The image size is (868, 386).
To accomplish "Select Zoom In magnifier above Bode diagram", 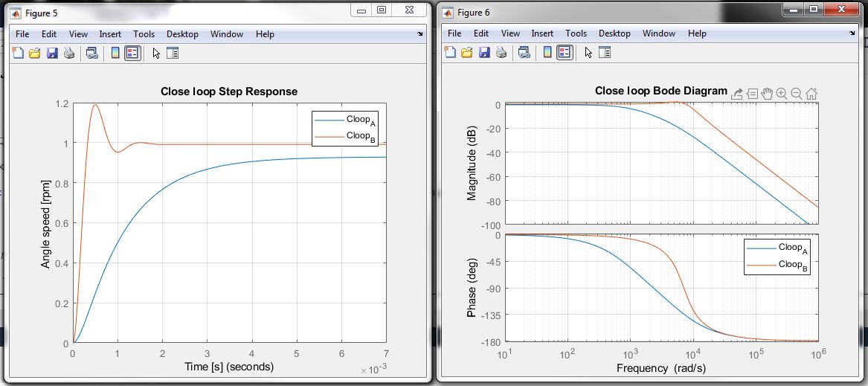I will (x=782, y=94).
